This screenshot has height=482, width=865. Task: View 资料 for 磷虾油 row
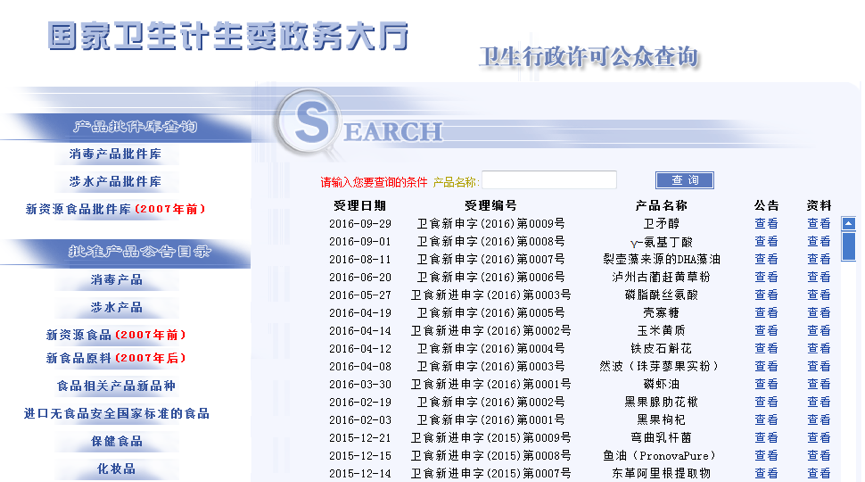point(819,384)
